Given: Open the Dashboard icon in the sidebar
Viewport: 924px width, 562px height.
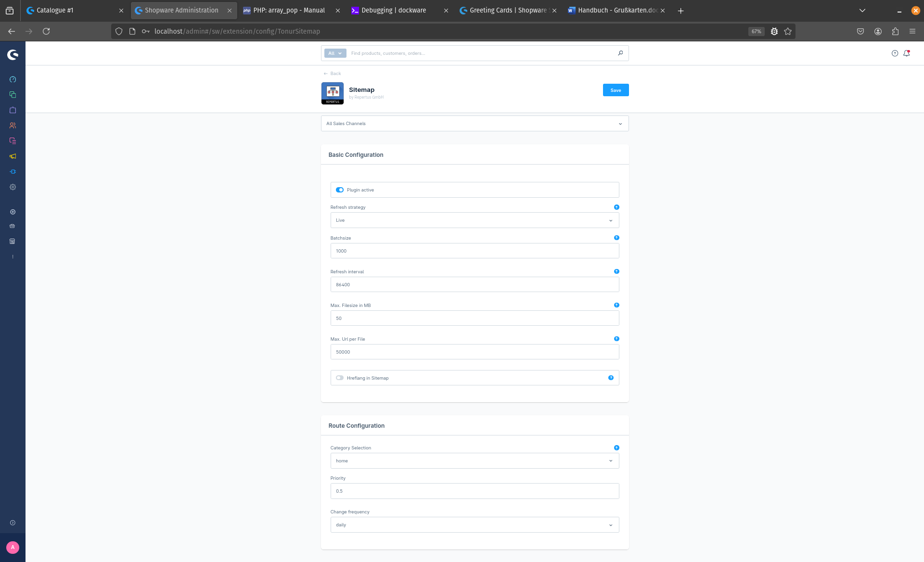Looking at the screenshot, I should (x=13, y=79).
